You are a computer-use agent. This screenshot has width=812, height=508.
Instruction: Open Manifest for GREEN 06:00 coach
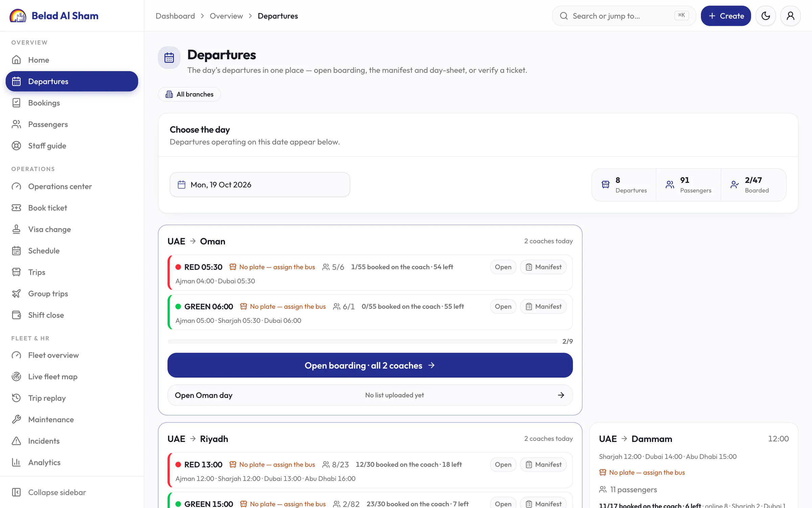click(543, 306)
